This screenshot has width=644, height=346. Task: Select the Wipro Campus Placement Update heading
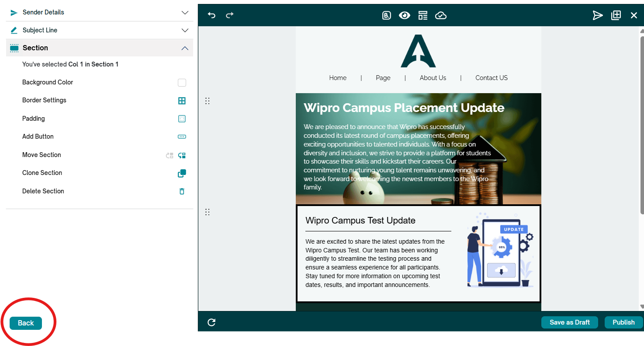[x=404, y=108]
